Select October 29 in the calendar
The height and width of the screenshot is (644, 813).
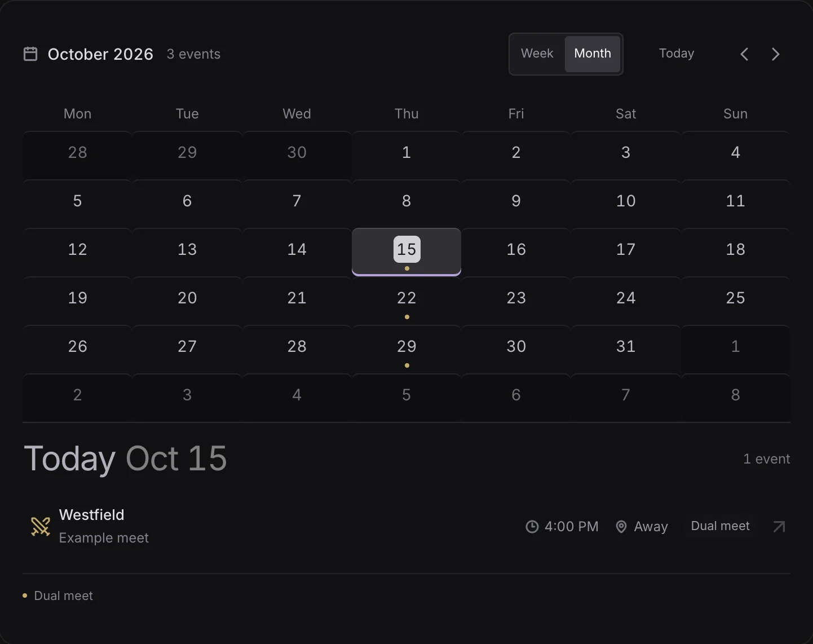point(406,350)
